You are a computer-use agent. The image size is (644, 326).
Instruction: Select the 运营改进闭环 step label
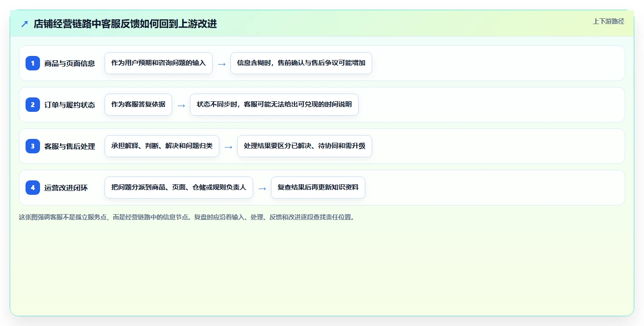[66, 188]
